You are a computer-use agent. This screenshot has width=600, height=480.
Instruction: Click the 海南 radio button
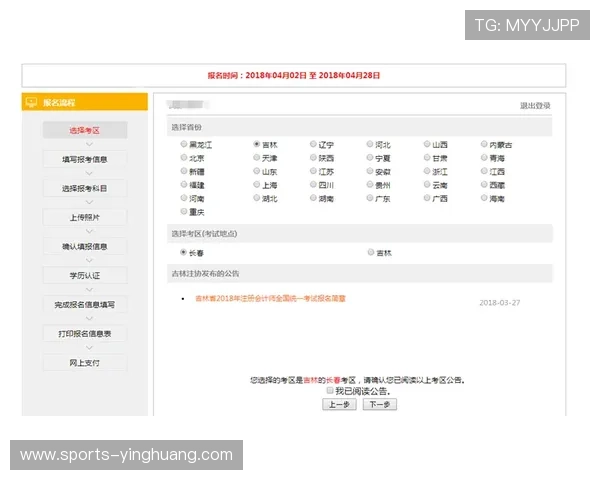point(484,198)
